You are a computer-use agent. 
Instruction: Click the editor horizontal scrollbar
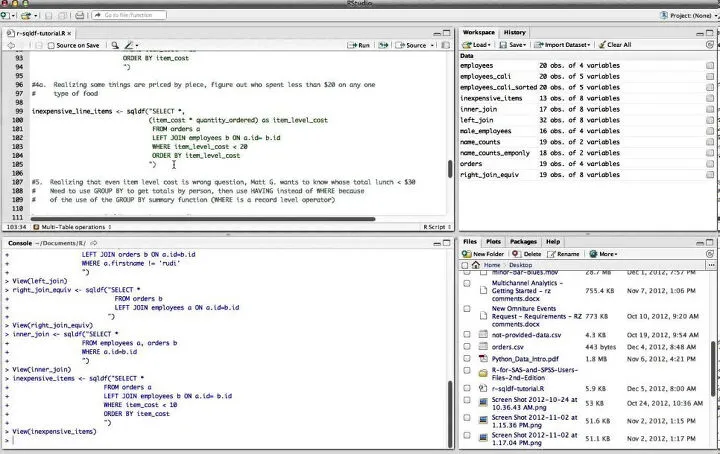203,219
